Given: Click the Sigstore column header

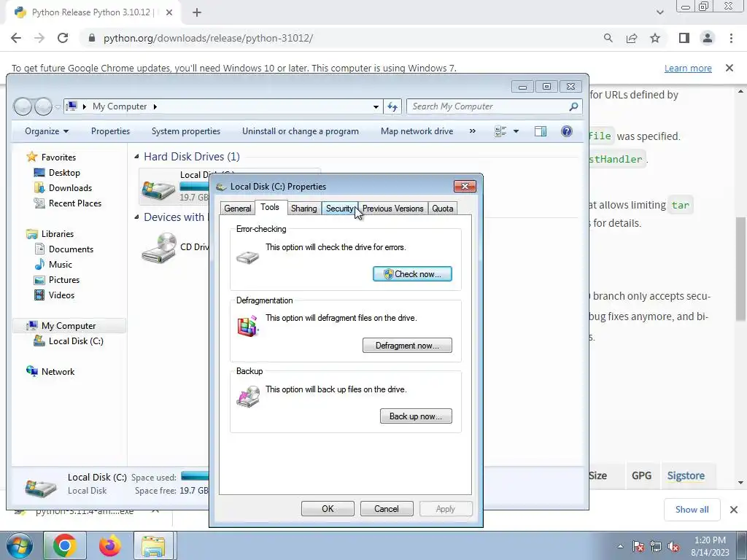Looking at the screenshot, I should pyautogui.click(x=686, y=475).
